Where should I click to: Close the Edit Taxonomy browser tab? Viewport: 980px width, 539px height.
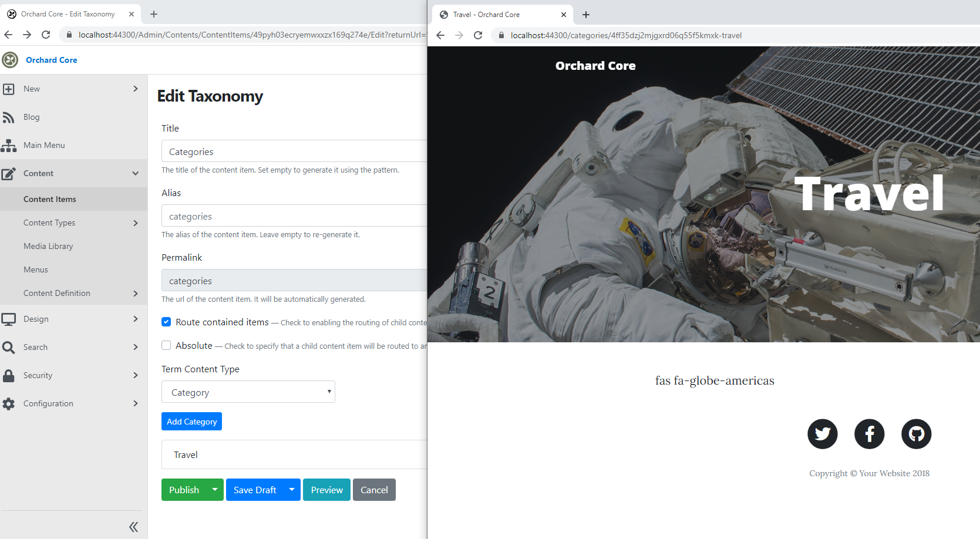click(132, 14)
